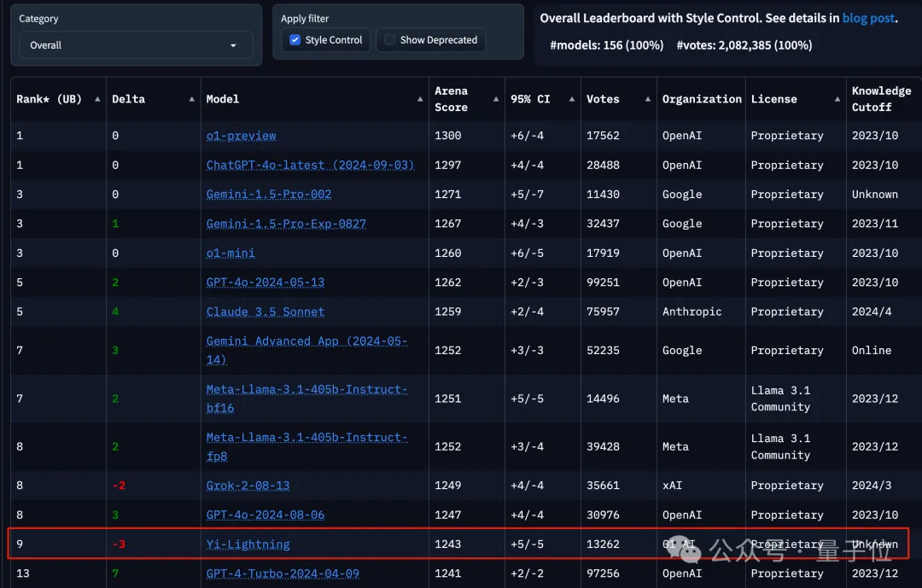Open the Grok-2-08-13 model link
This screenshot has width=922, height=588.
[x=248, y=486]
